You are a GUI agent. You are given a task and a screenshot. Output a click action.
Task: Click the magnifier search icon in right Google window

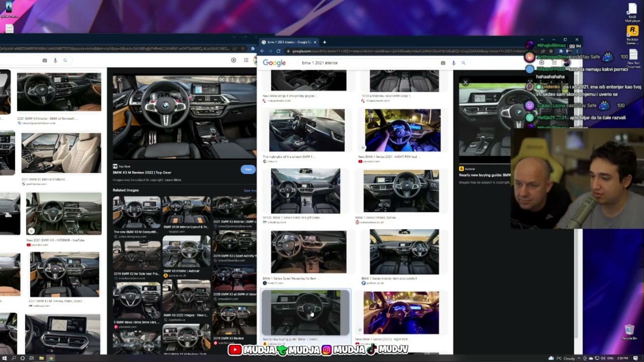coord(463,63)
